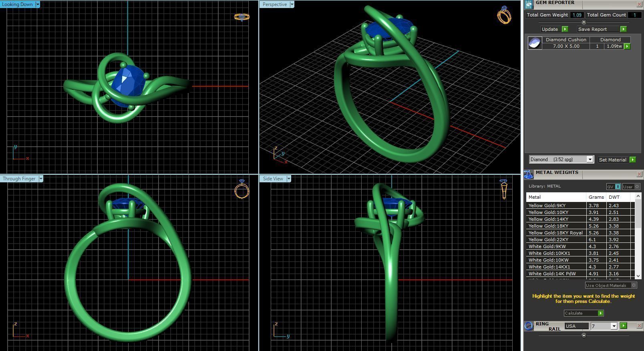Screen dimensions: 644x351
Task: Close the Ring Rail panel
Action: click(639, 326)
